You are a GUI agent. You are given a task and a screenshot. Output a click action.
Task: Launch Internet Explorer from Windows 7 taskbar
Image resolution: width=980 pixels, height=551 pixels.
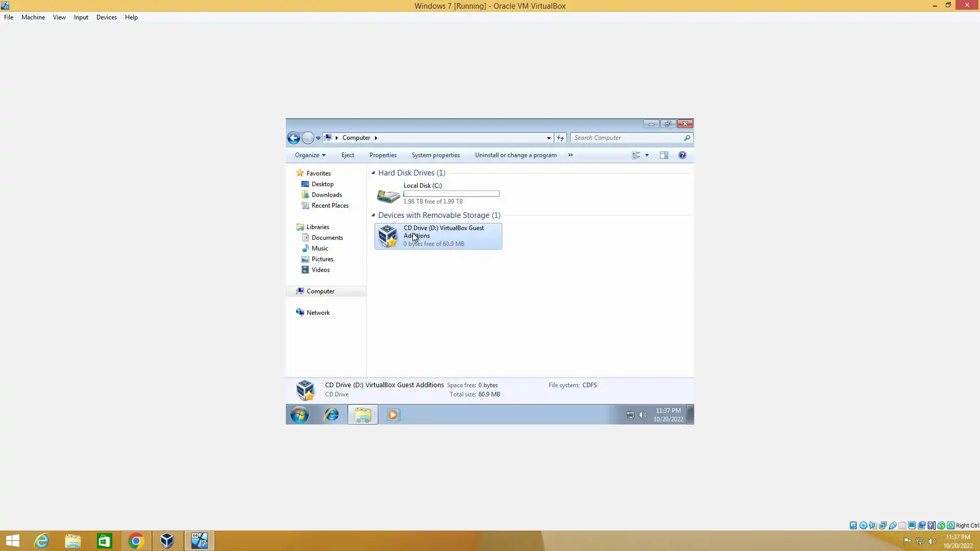click(x=331, y=415)
